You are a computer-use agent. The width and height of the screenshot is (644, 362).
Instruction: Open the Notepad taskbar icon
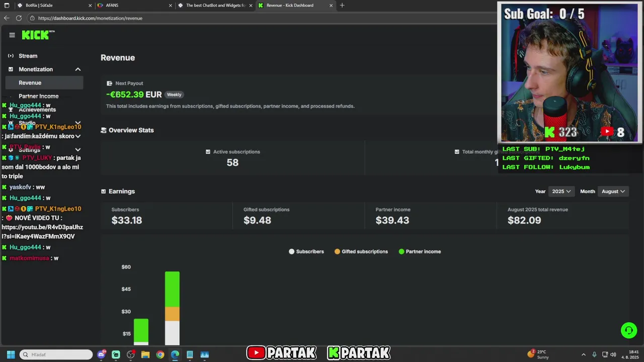[x=190, y=354]
